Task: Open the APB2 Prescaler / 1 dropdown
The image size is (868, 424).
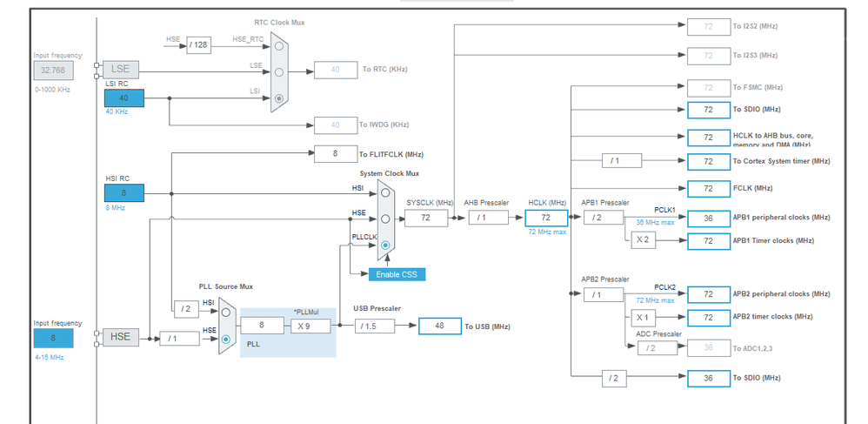Action: tap(604, 295)
